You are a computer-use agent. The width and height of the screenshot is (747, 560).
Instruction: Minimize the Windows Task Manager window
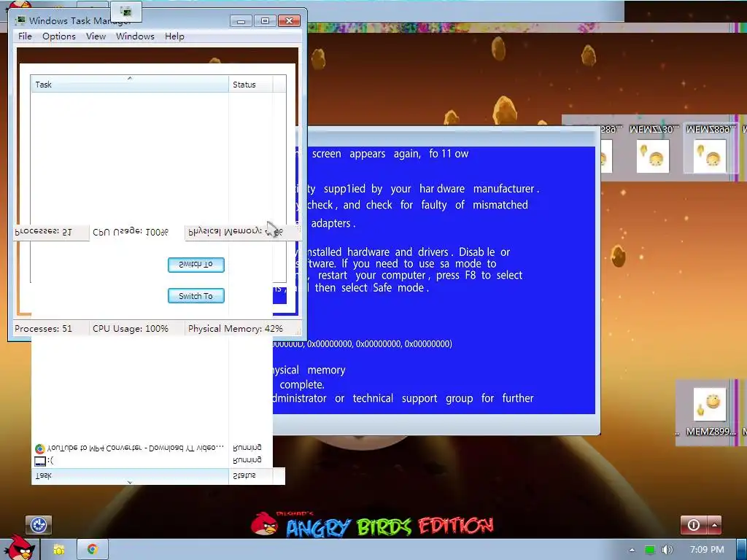coord(241,21)
